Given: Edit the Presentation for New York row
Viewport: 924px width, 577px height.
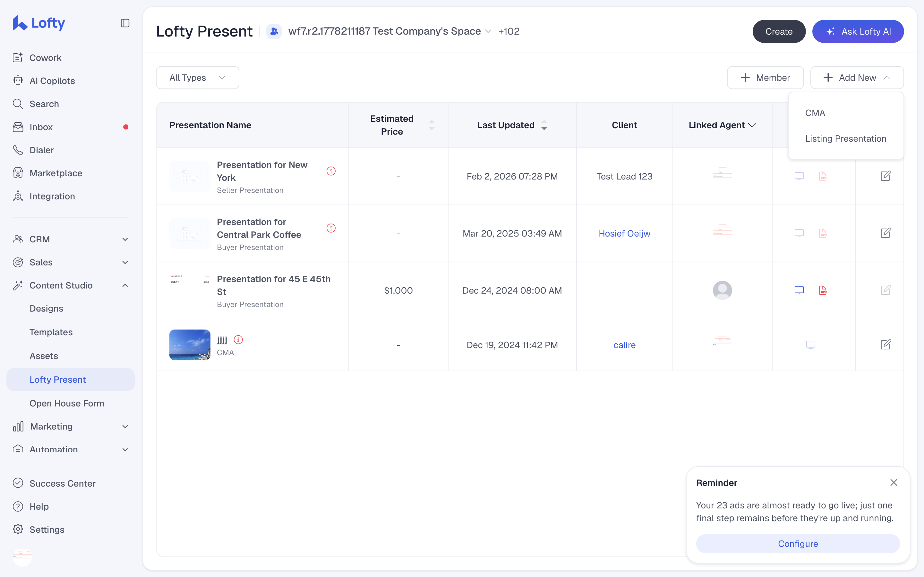Looking at the screenshot, I should click(886, 176).
